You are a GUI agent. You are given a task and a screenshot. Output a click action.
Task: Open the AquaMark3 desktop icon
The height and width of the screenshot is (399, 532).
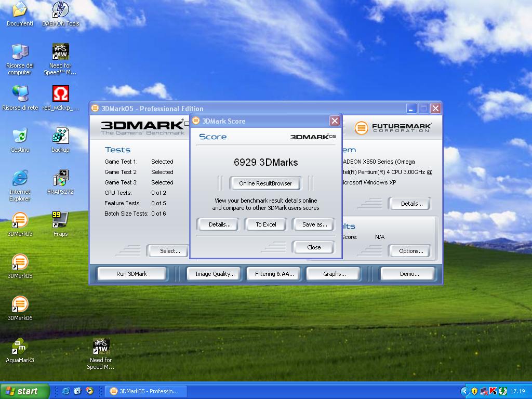[x=20, y=347]
